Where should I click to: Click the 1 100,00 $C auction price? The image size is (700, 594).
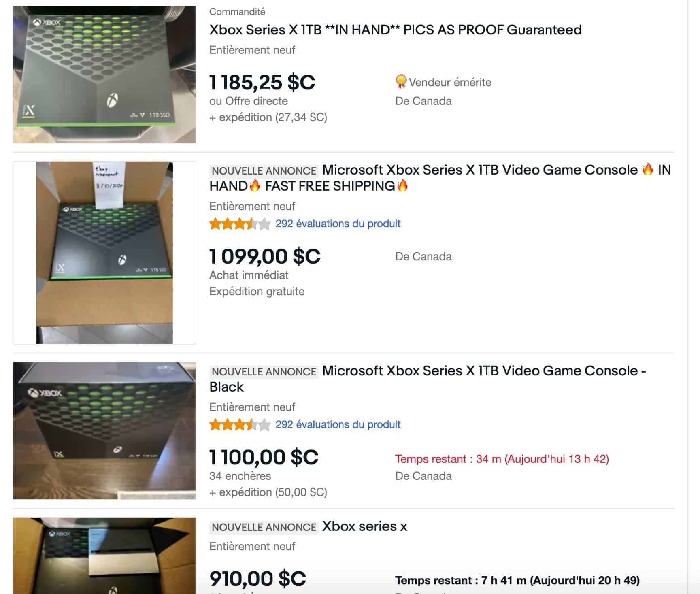264,457
